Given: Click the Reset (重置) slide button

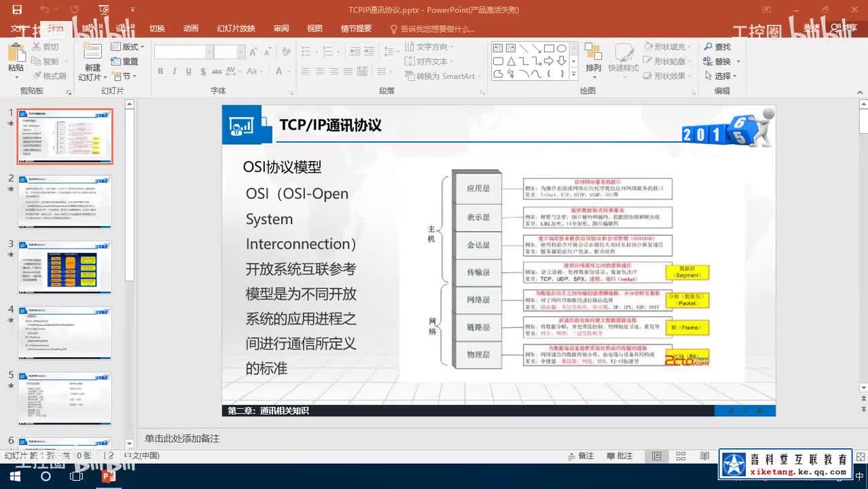Looking at the screenshot, I should coord(125,61).
